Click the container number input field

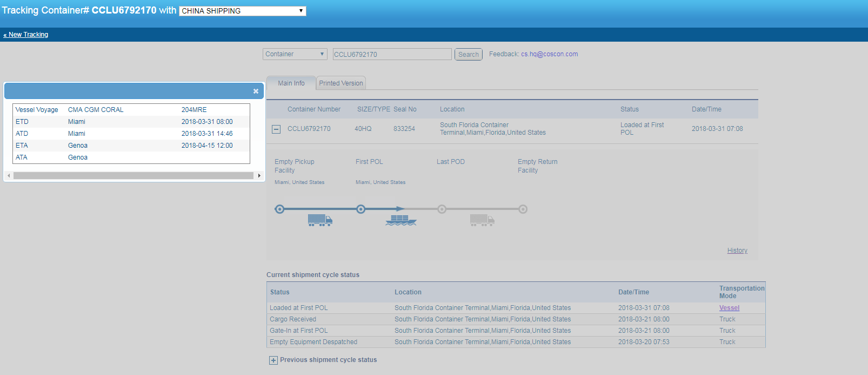[392, 54]
